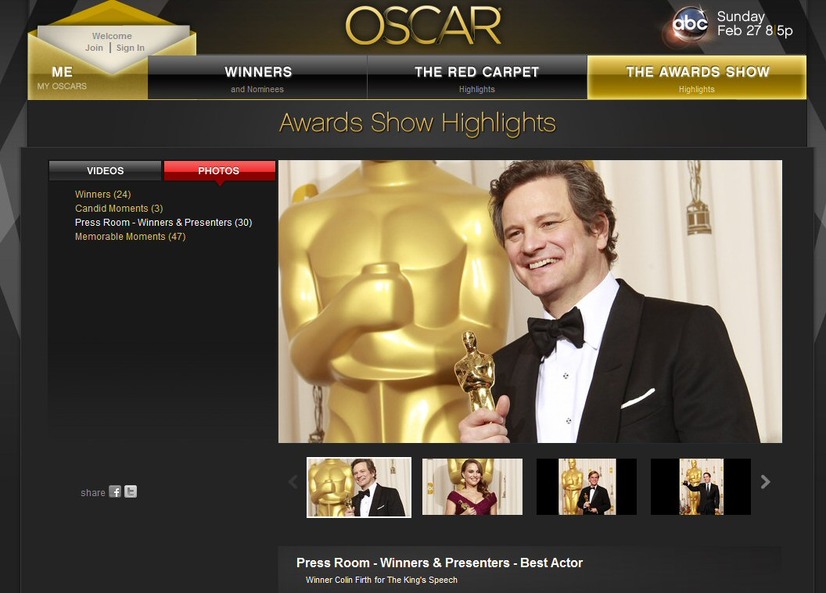Switch to the Photos tab

pos(219,171)
